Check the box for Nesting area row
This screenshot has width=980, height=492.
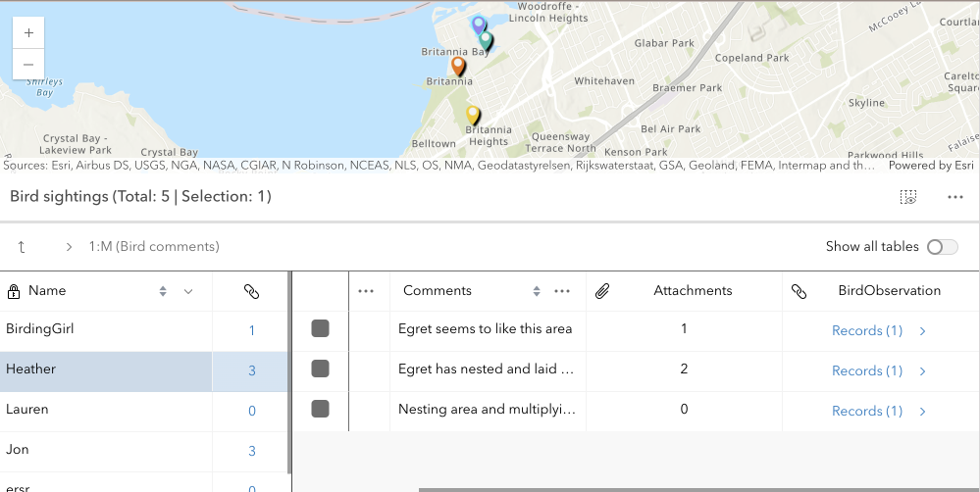[320, 410]
